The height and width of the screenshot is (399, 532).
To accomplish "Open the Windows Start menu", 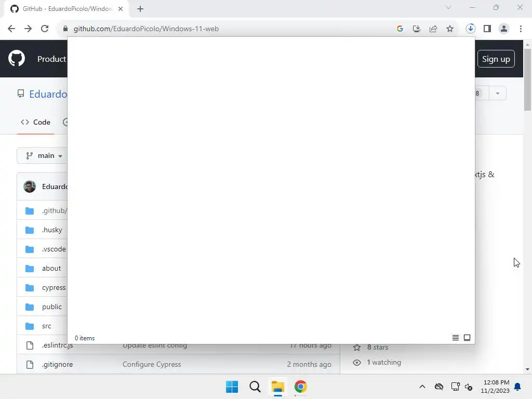I will [x=232, y=387].
